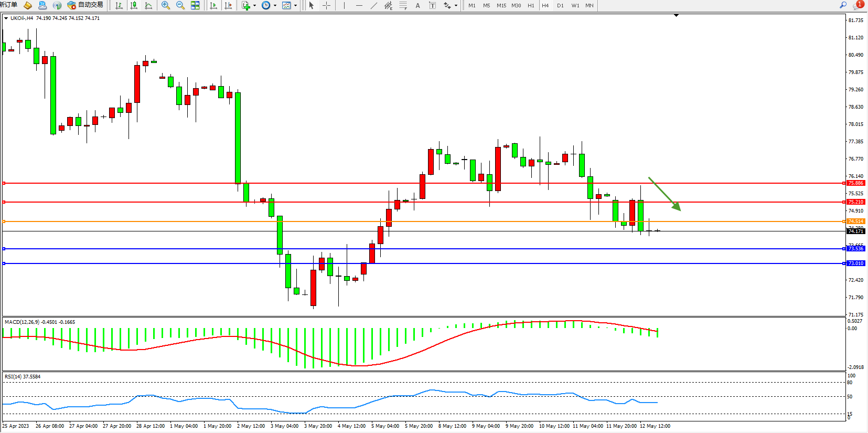
Task: Expand the indicators list dropdown arrow
Action: pos(255,5)
